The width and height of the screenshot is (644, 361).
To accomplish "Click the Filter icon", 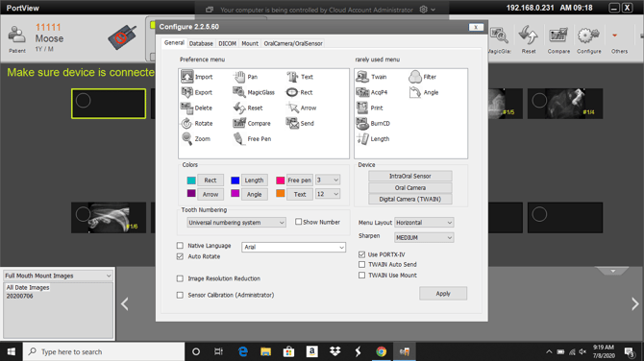I will [415, 77].
